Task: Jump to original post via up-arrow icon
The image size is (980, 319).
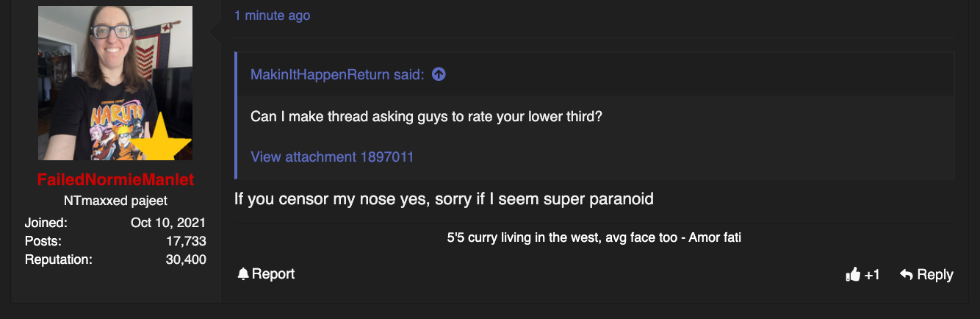Action: [x=439, y=74]
